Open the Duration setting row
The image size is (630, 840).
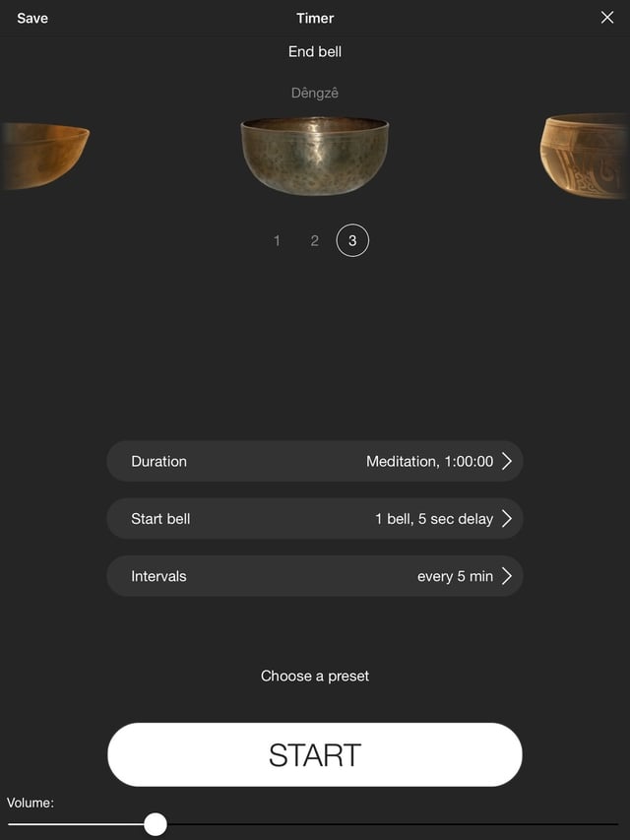(x=315, y=461)
